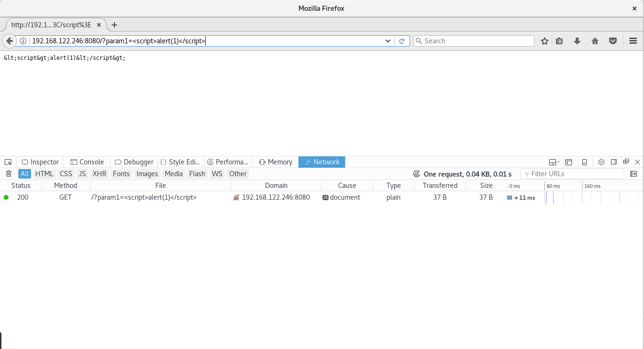Image resolution: width=644 pixels, height=349 pixels.
Task: Switch to the Inspector tab
Action: pyautogui.click(x=40, y=162)
